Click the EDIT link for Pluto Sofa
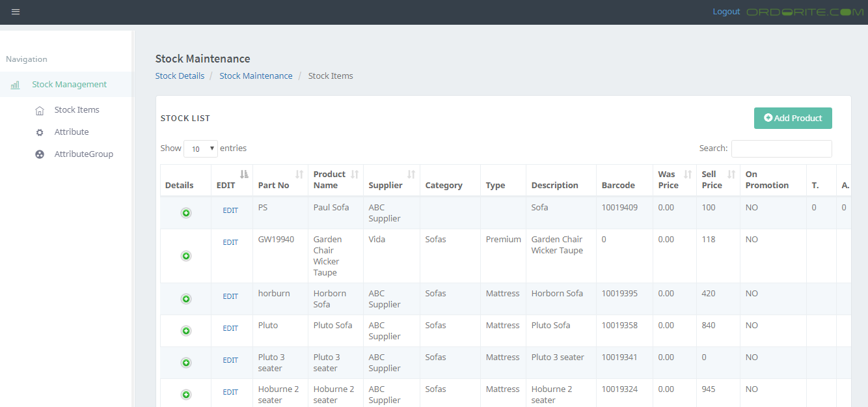868x407 pixels. (x=230, y=328)
